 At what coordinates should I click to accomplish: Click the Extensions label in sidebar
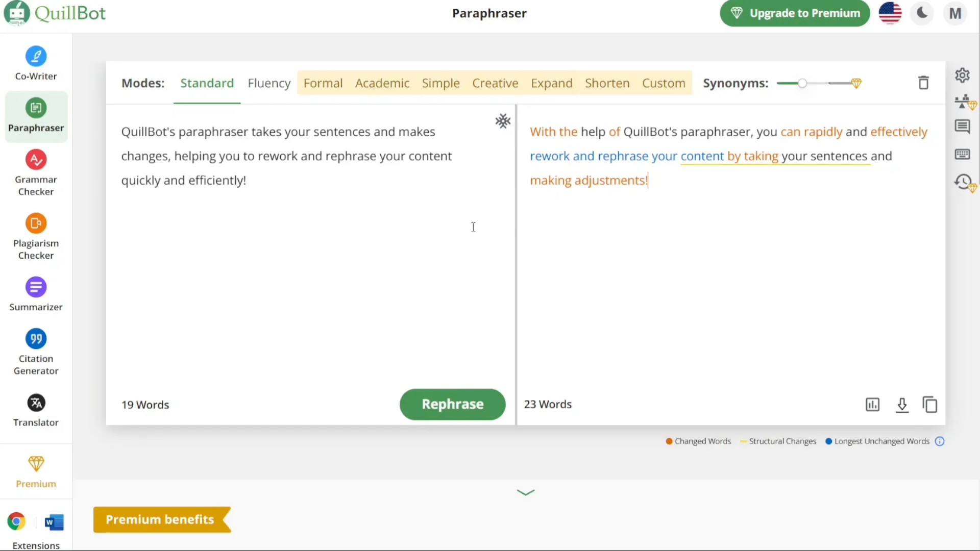[x=36, y=545]
